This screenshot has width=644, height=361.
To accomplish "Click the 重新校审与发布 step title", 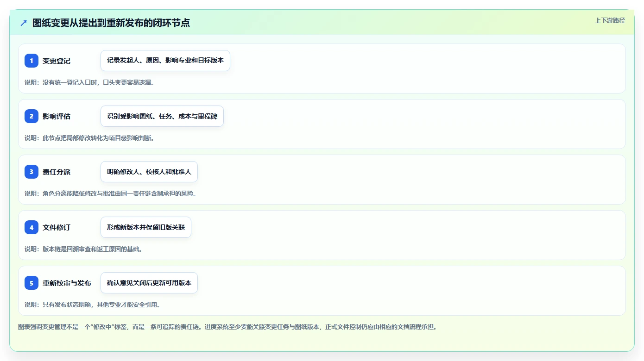I will (67, 283).
